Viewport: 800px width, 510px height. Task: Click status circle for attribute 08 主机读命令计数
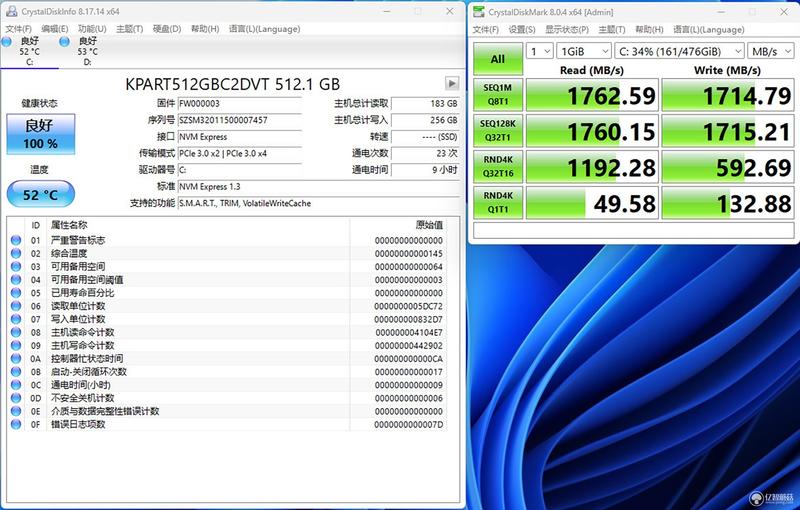(x=16, y=333)
